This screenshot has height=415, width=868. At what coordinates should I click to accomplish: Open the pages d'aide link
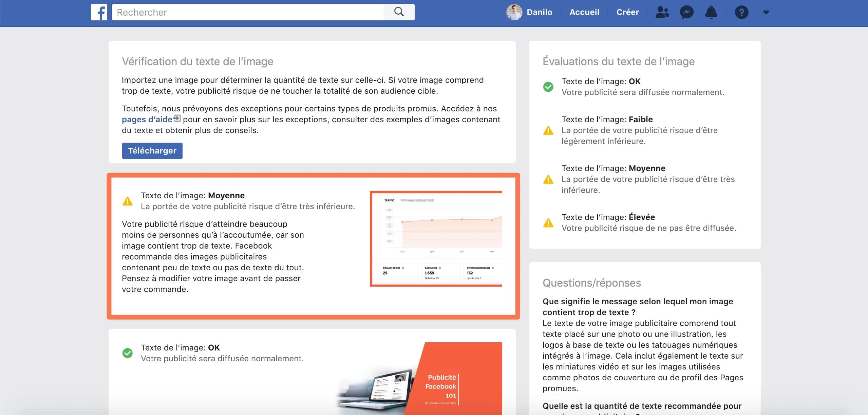tap(147, 120)
